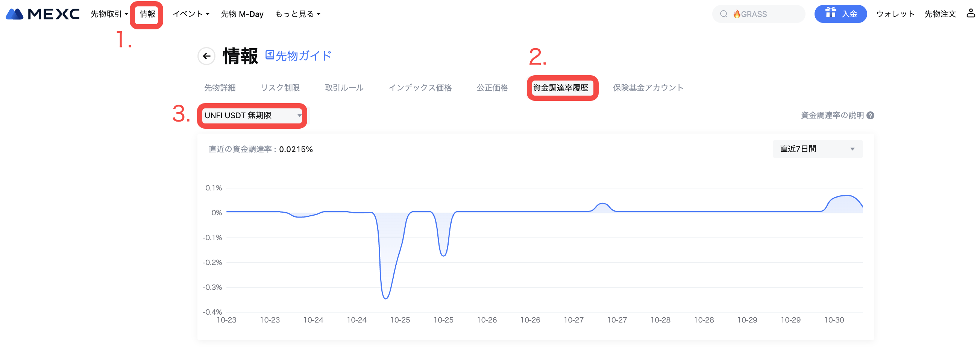The width and height of the screenshot is (980, 347).
Task: Switch to the 資金調達率履歴 tab
Action: point(560,88)
